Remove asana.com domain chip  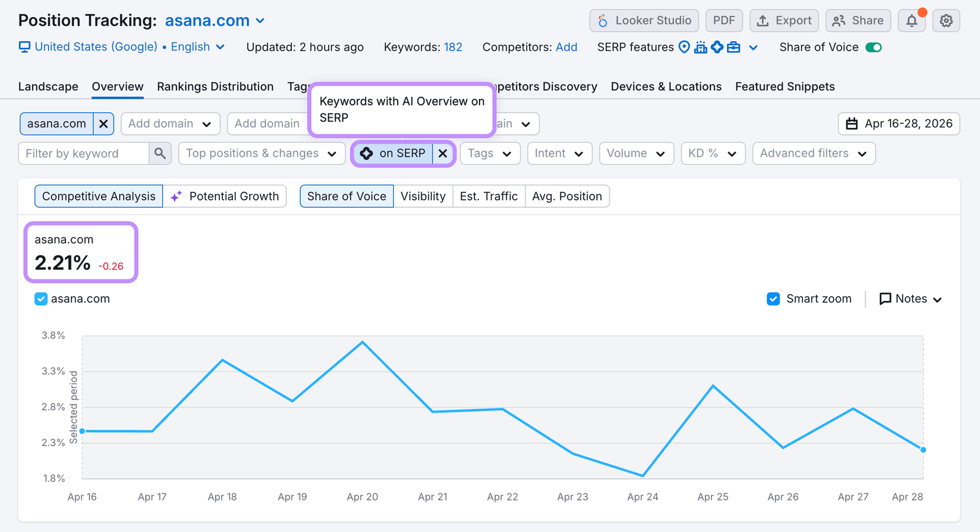tap(104, 124)
